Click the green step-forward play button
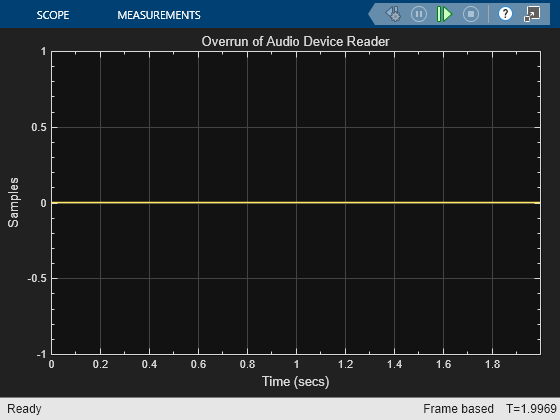 [444, 14]
